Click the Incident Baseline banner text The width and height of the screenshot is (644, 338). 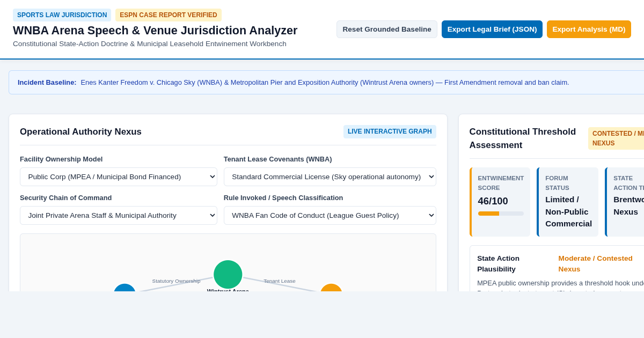[x=325, y=83]
